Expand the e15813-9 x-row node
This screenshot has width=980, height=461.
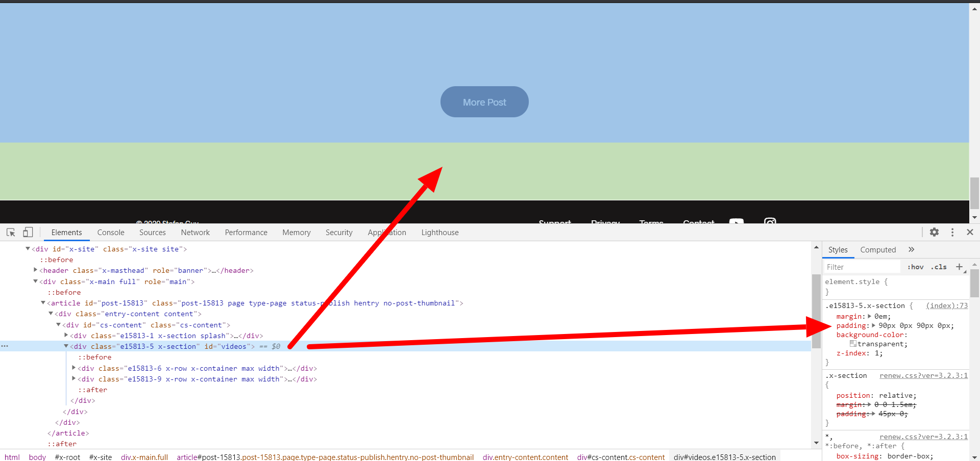[x=73, y=379]
